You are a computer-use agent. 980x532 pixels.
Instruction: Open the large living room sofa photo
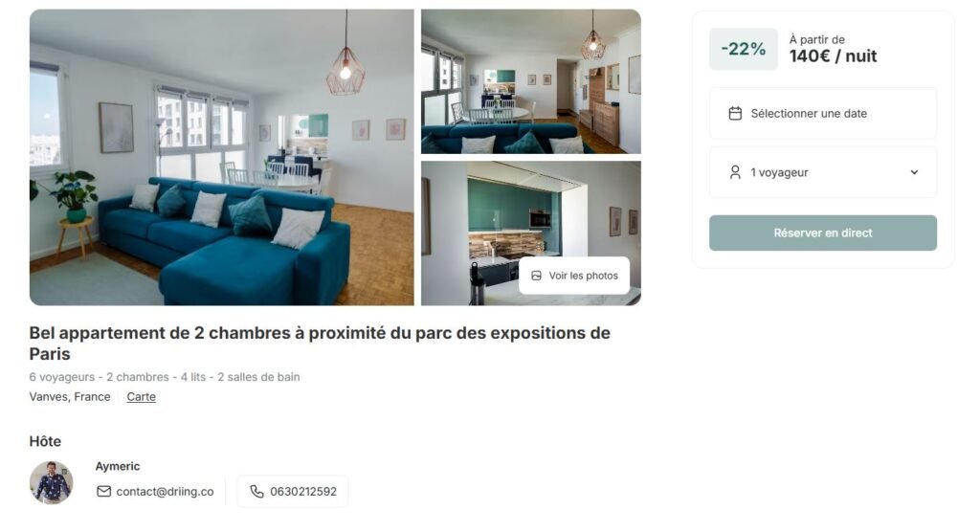pyautogui.click(x=222, y=157)
